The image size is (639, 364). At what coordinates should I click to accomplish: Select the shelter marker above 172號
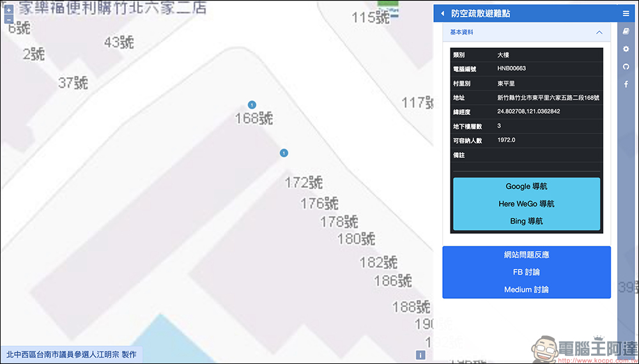284,153
